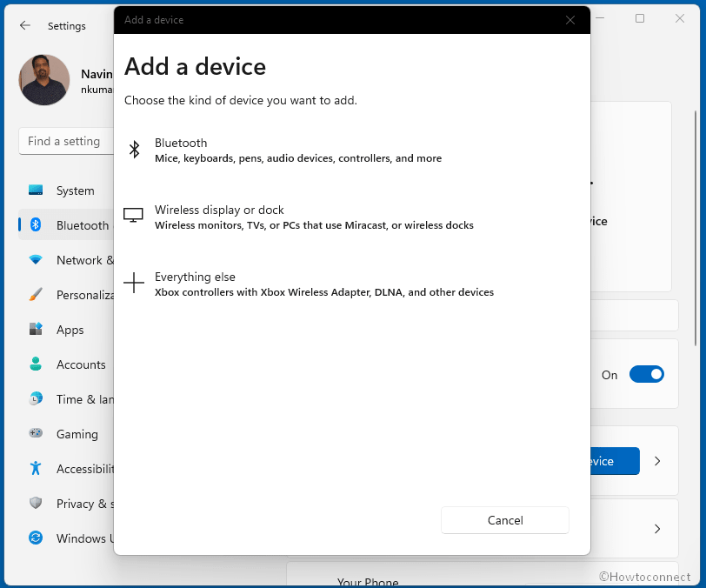706x588 pixels.
Task: Click the wireless display monitor icon
Action: coord(133,215)
